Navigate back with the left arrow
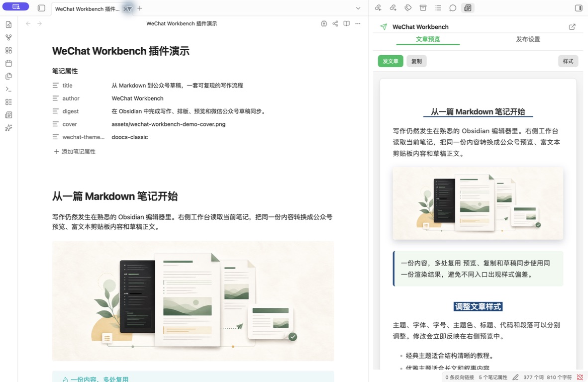 [x=28, y=23]
